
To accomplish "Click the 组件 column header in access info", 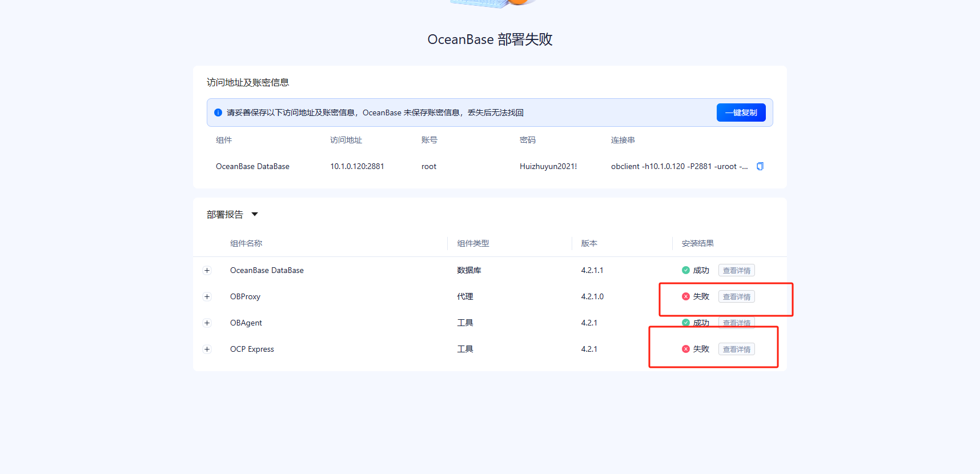I will [x=224, y=140].
